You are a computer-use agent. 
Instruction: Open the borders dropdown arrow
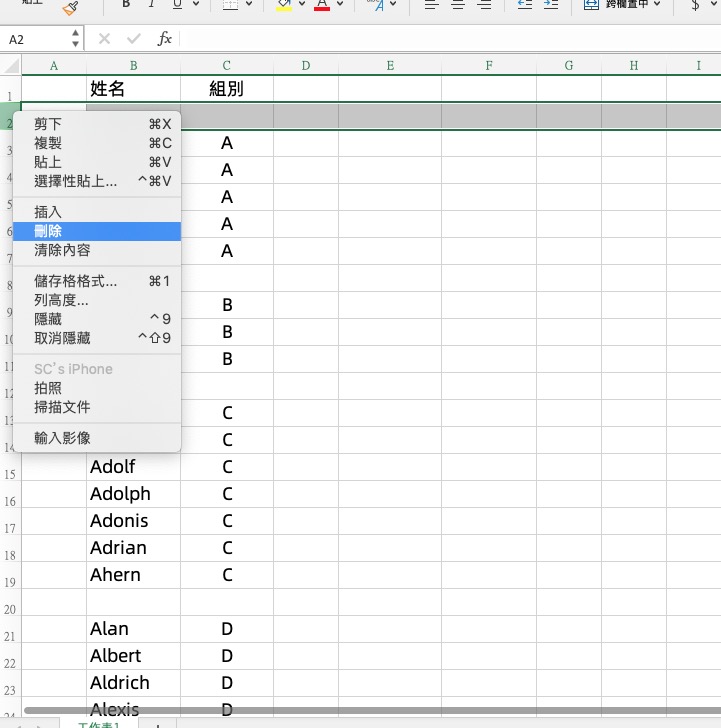[249, 4]
